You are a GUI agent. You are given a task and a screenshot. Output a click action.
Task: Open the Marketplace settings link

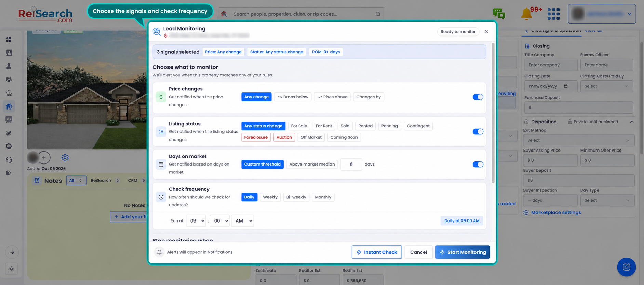tap(556, 213)
